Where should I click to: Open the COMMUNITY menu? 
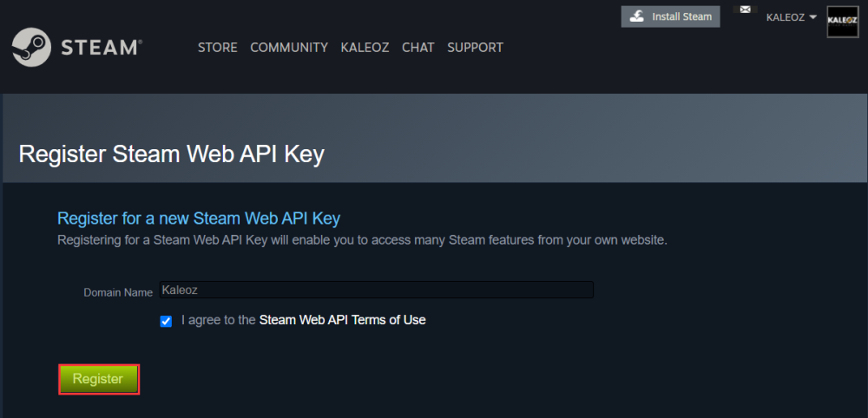pyautogui.click(x=289, y=48)
